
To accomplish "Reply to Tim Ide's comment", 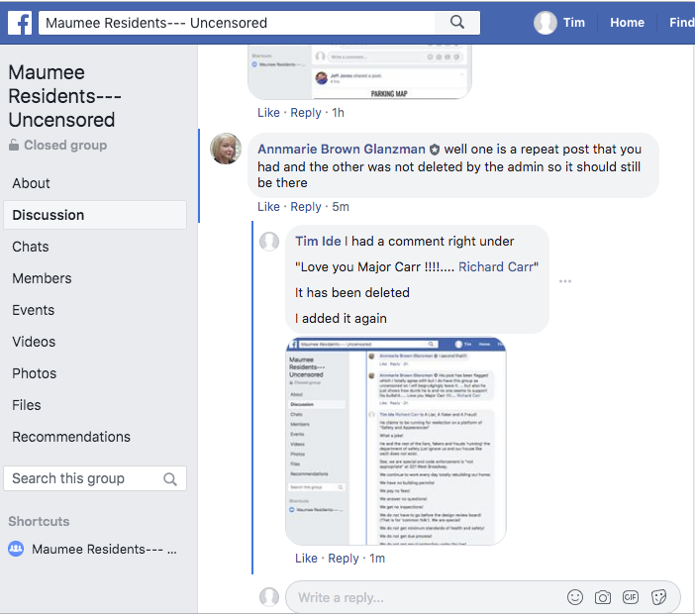I will click(344, 559).
